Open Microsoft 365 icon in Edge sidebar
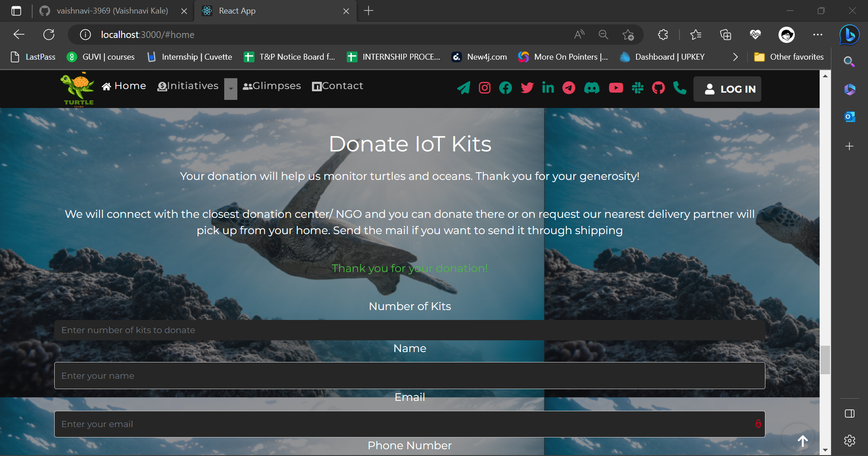868x456 pixels. coord(849,89)
